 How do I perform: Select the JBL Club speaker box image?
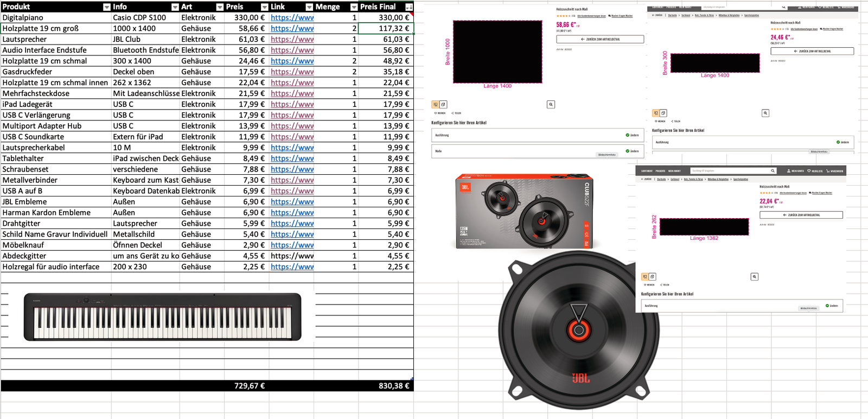pos(524,211)
